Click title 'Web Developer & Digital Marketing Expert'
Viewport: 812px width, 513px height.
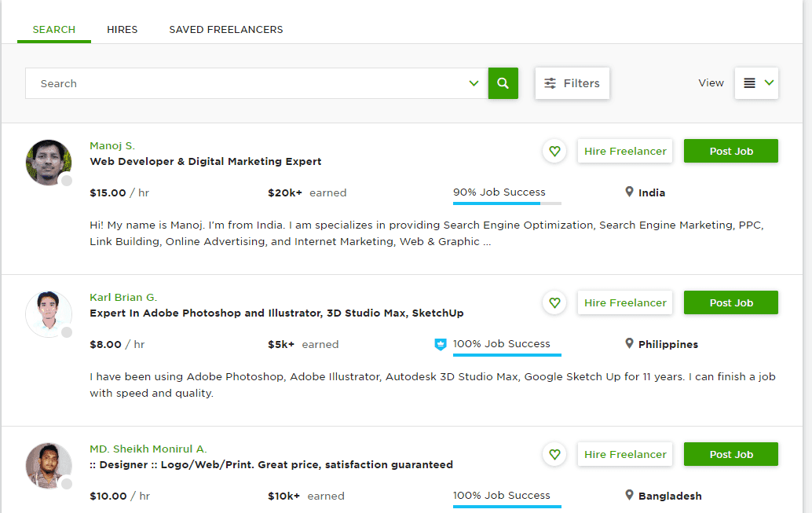[x=206, y=162]
